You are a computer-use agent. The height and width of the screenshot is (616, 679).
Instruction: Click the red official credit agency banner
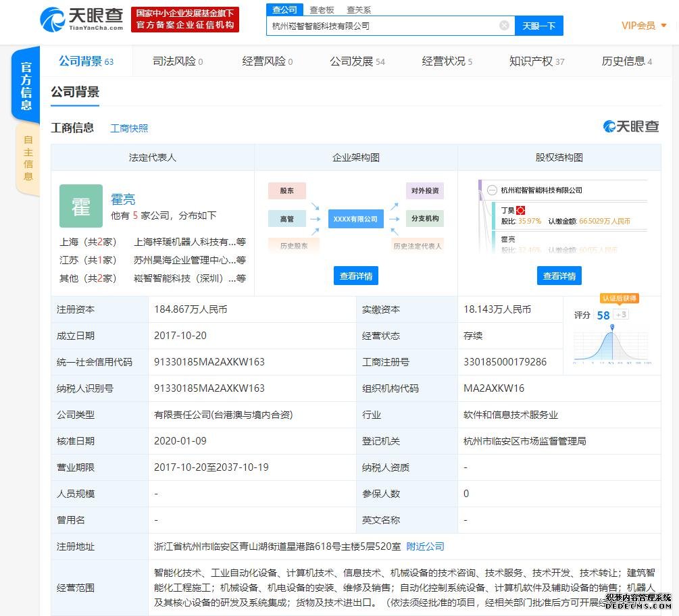(x=185, y=20)
